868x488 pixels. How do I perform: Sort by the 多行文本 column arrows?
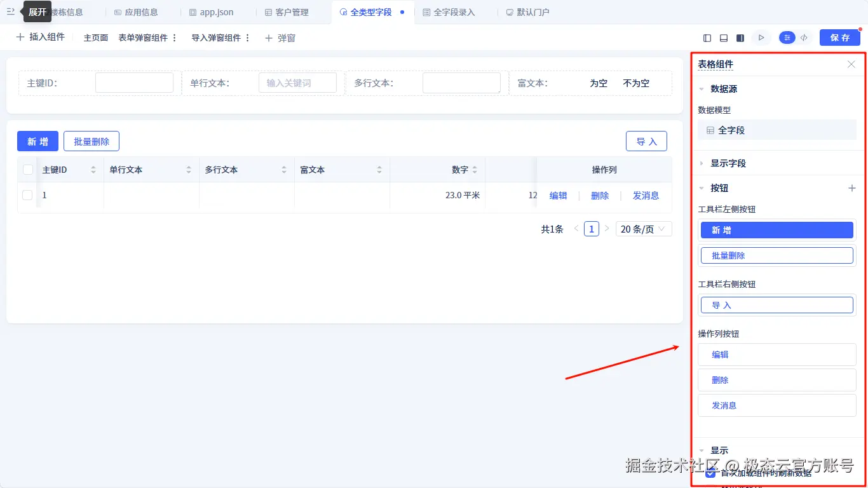(284, 170)
